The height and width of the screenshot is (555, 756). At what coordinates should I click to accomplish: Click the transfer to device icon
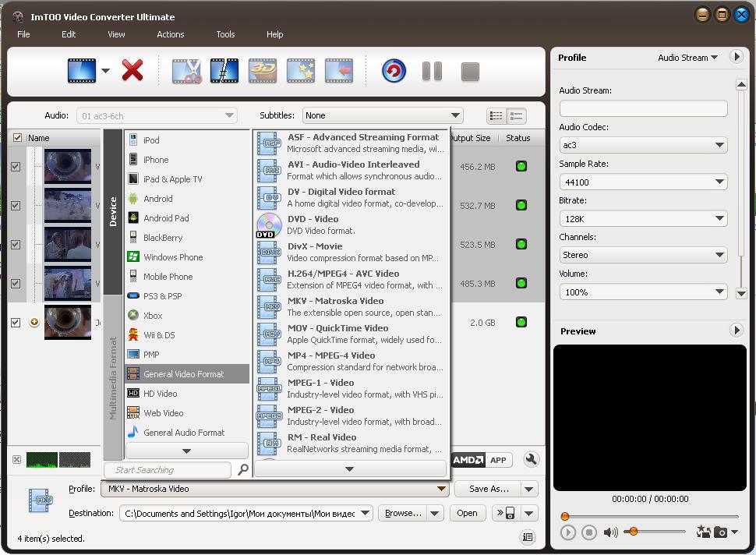coord(506,513)
